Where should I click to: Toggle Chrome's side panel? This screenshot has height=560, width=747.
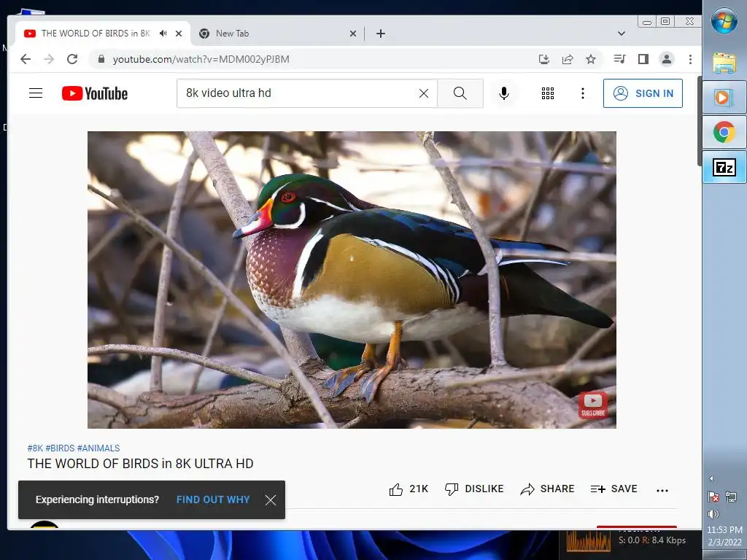click(643, 59)
